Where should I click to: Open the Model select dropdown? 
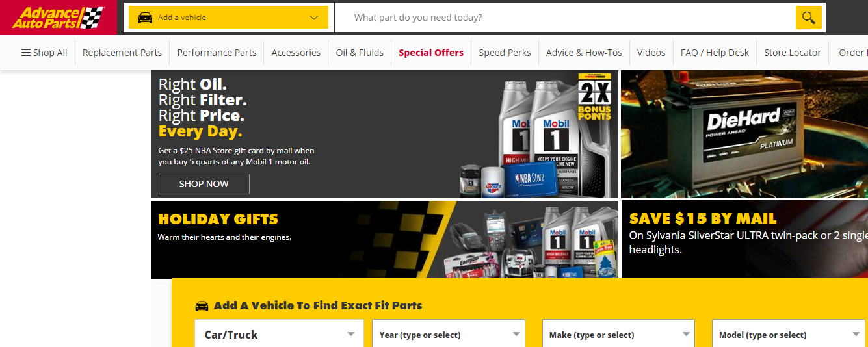tap(789, 334)
